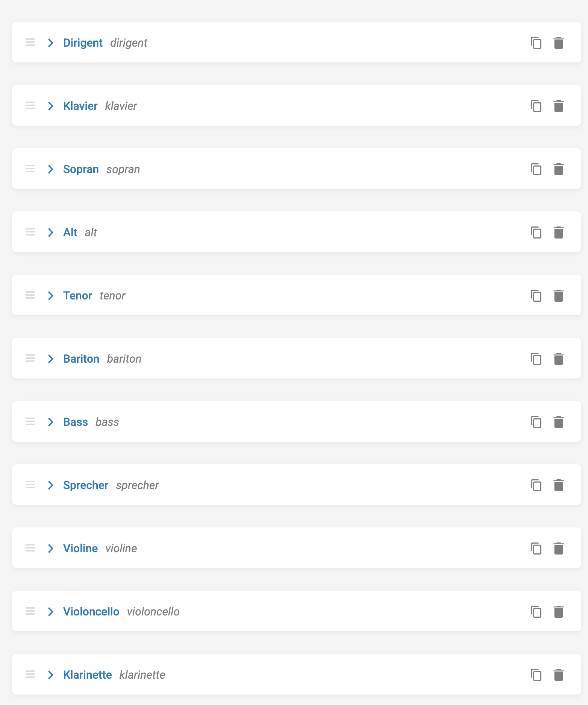Expand the Klarinette row
This screenshot has width=588, height=705.
pos(51,675)
